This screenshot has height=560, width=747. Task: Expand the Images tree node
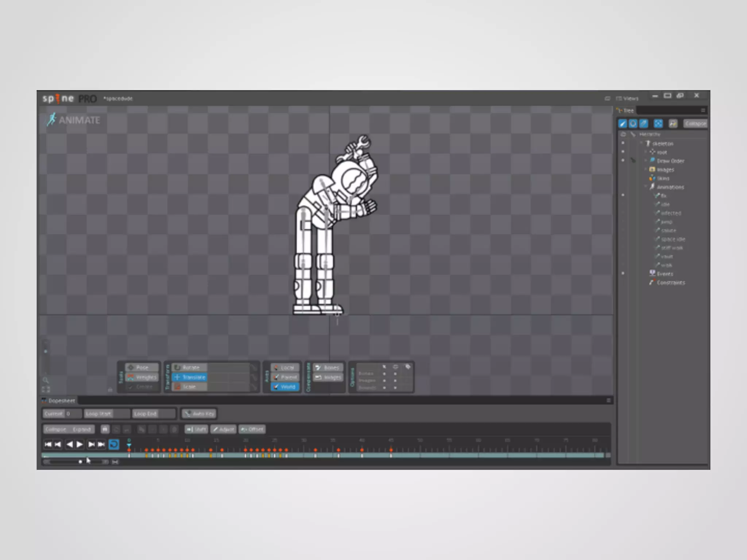click(646, 170)
